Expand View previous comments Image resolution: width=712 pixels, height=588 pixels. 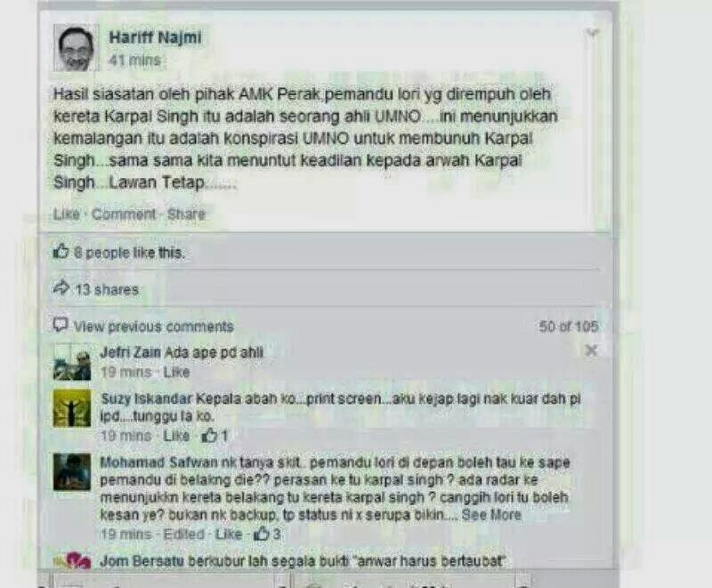coord(153,326)
